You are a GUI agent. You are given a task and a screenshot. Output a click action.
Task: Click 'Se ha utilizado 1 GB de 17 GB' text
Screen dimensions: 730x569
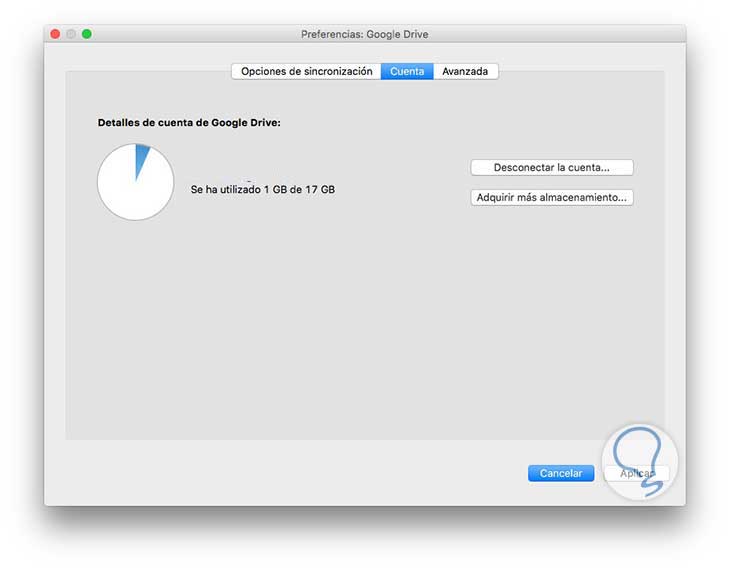point(263,190)
